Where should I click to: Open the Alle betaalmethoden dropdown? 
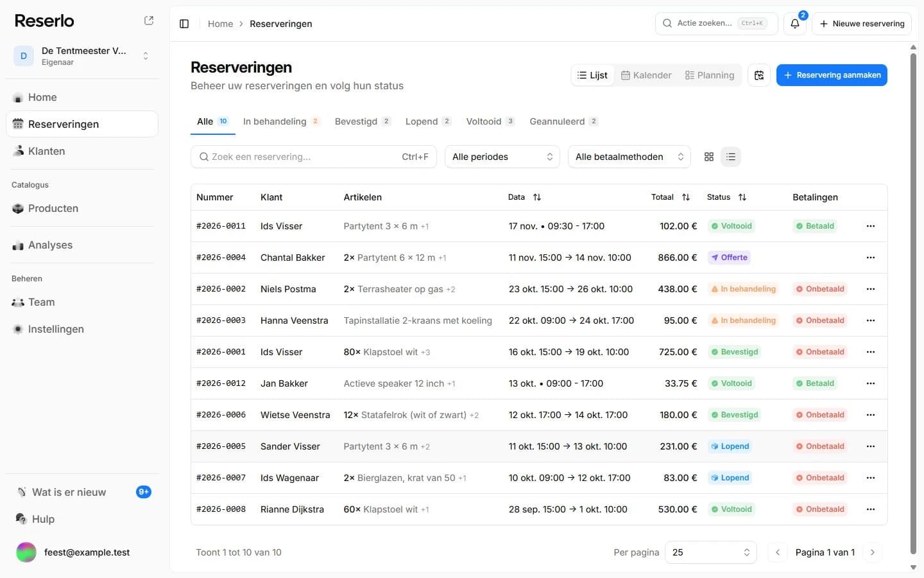629,157
